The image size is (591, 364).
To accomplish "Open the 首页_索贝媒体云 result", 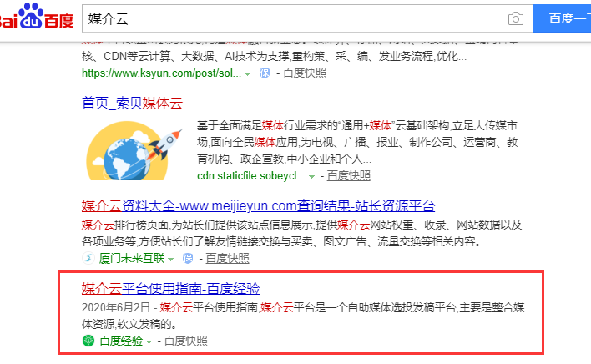I will pyautogui.click(x=132, y=104).
